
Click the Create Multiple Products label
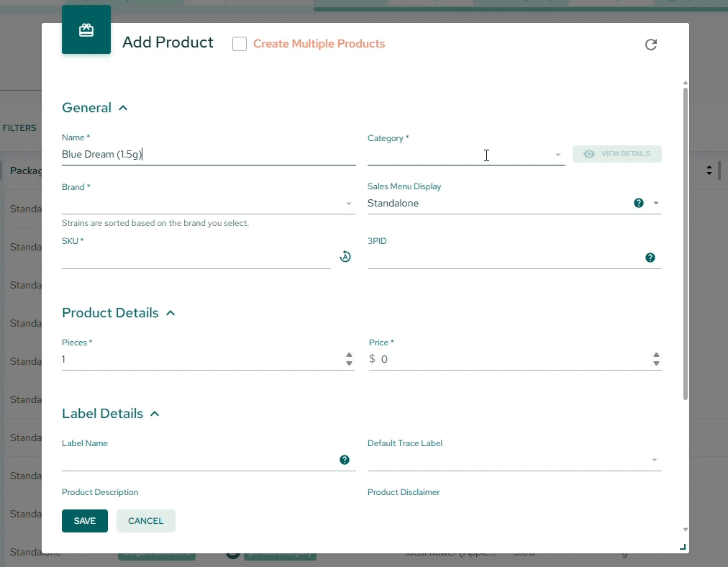click(x=319, y=44)
